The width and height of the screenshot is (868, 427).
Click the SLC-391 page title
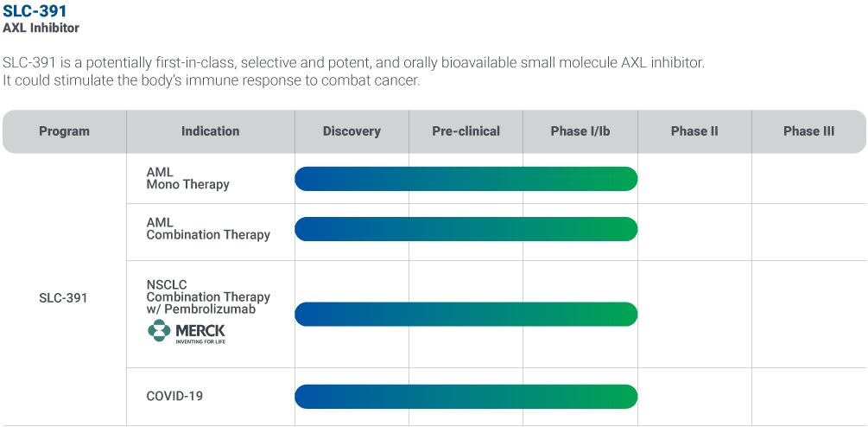pyautogui.click(x=35, y=11)
